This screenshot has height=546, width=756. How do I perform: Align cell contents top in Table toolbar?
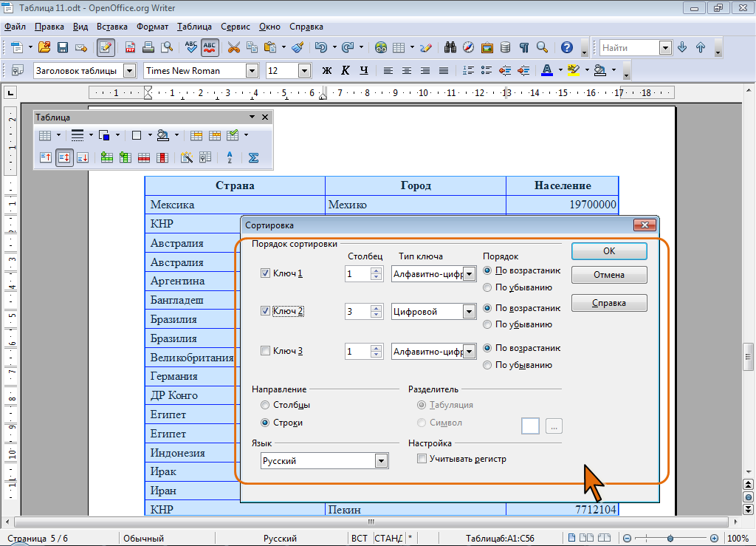tap(46, 157)
